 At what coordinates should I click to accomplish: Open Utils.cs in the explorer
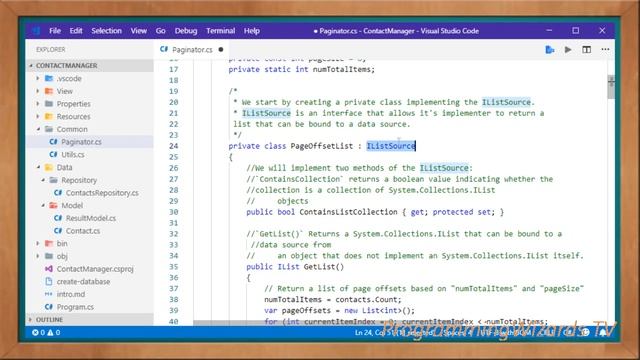[73, 154]
